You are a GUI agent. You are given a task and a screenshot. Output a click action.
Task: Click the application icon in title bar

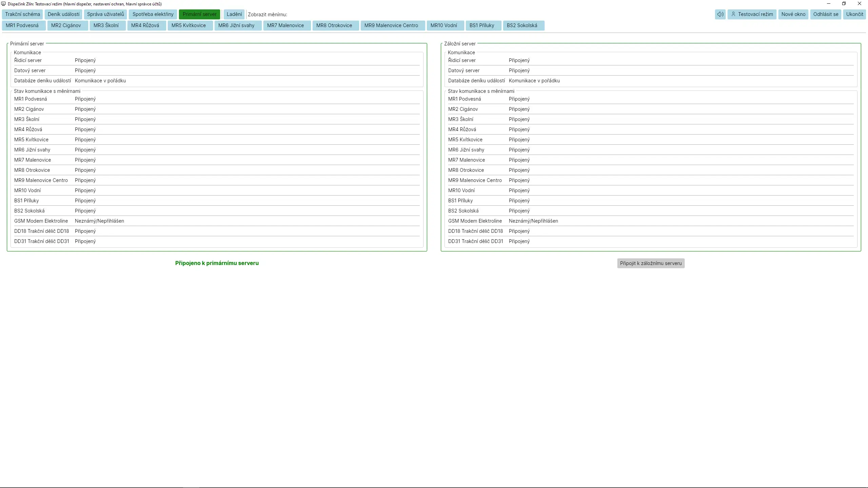(x=4, y=4)
